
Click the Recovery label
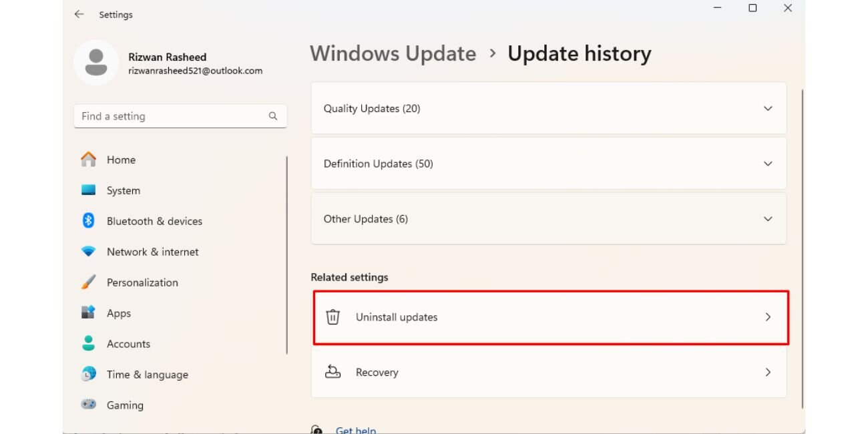click(377, 373)
